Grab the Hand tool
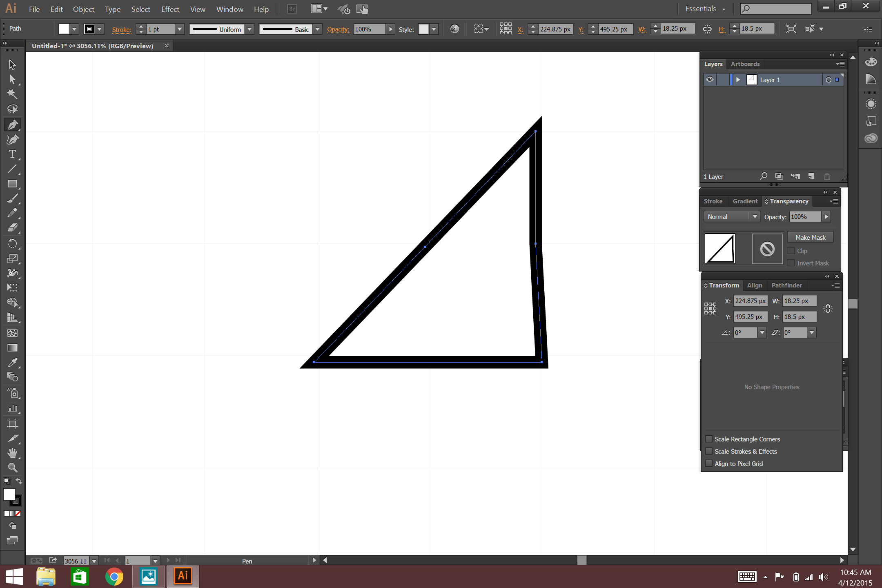This screenshot has width=882, height=588. point(12,453)
